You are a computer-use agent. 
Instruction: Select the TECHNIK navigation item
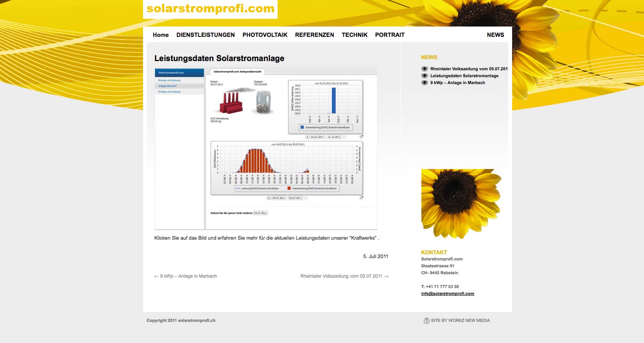354,35
